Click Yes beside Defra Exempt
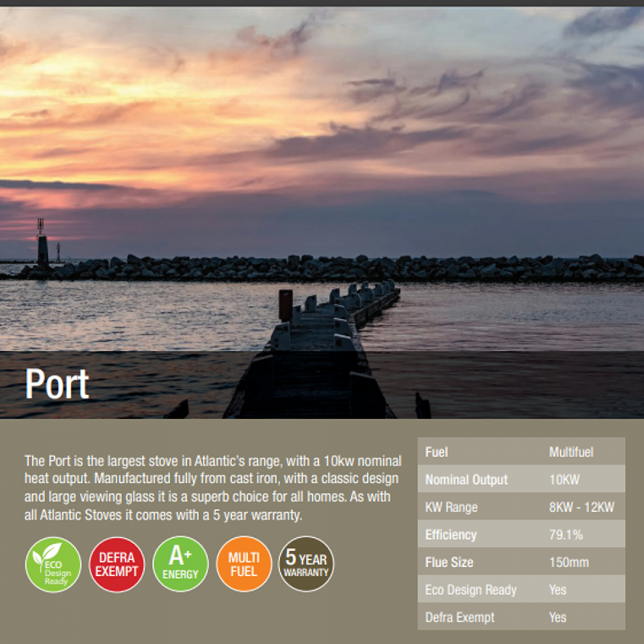This screenshot has width=644, height=644. [558, 618]
